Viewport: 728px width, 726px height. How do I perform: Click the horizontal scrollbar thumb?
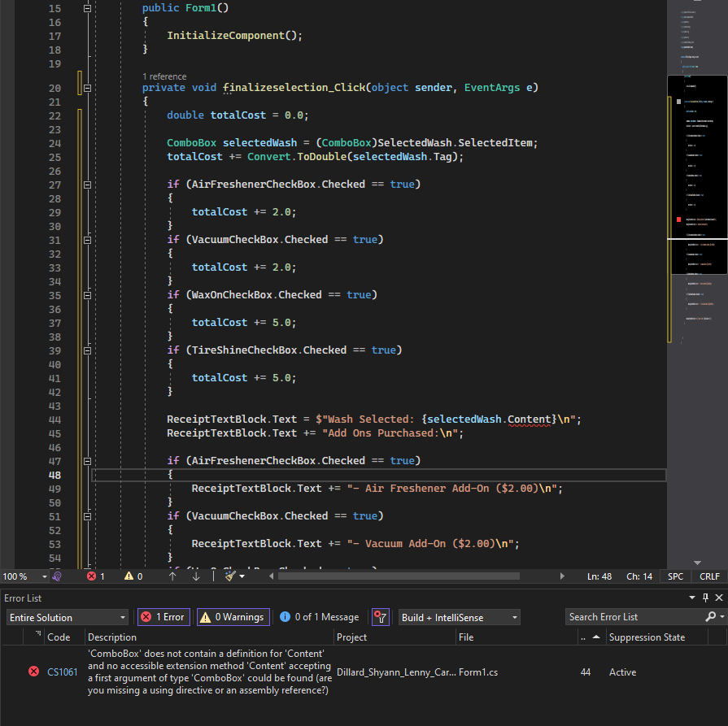click(x=399, y=576)
